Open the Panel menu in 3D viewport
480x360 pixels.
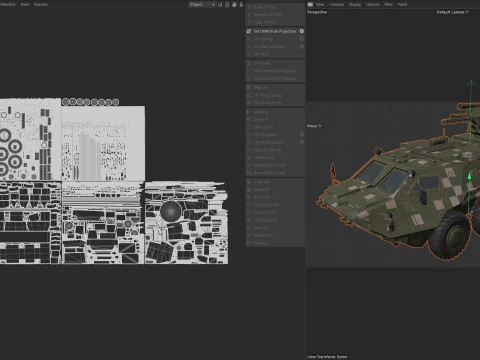point(402,4)
